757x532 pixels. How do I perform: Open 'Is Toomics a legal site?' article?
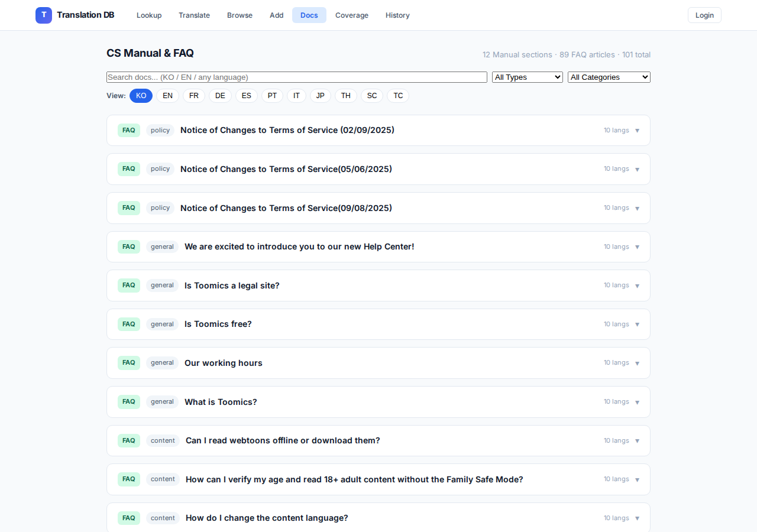point(232,286)
